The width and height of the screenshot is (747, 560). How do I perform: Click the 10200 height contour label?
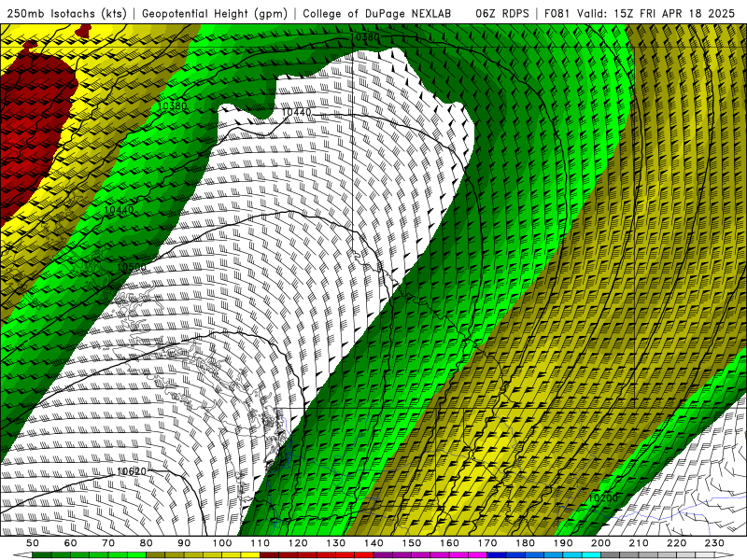tap(603, 497)
